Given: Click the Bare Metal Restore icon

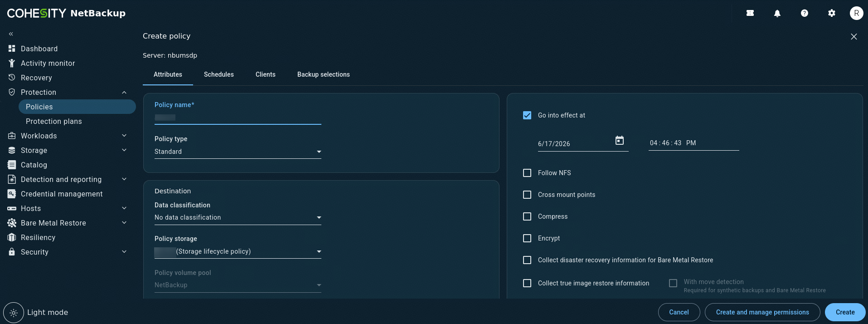Looking at the screenshot, I should (x=12, y=223).
